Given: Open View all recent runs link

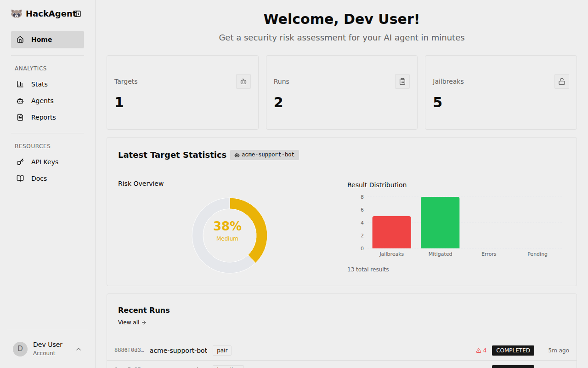Looking at the screenshot, I should pyautogui.click(x=132, y=322).
